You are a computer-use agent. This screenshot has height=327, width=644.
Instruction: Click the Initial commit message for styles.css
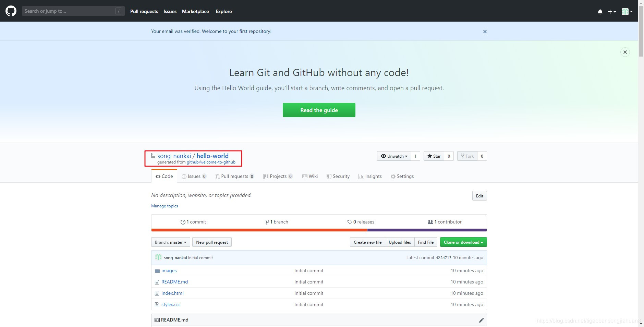point(309,304)
